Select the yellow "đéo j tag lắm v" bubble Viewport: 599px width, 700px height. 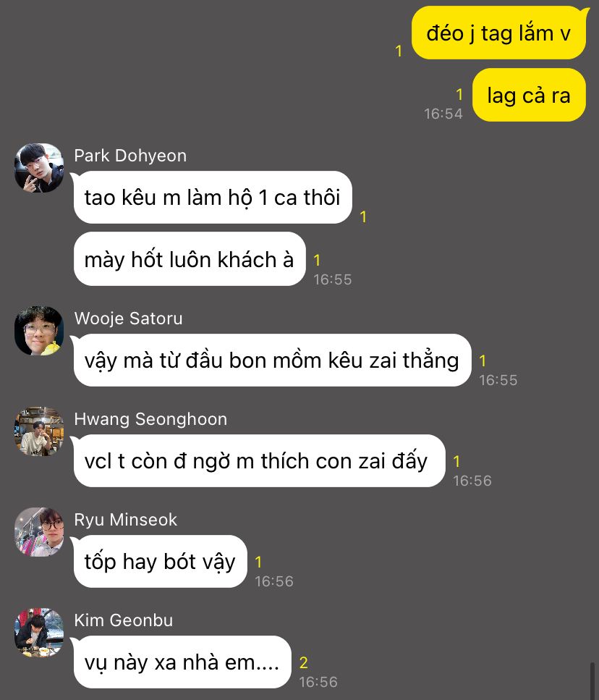498,33
